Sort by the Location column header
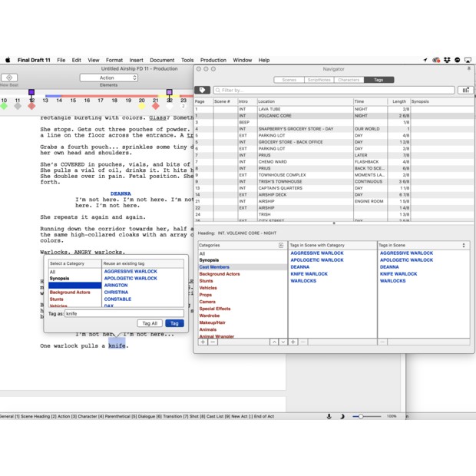Screen dimensions: 476x476 (x=305, y=101)
